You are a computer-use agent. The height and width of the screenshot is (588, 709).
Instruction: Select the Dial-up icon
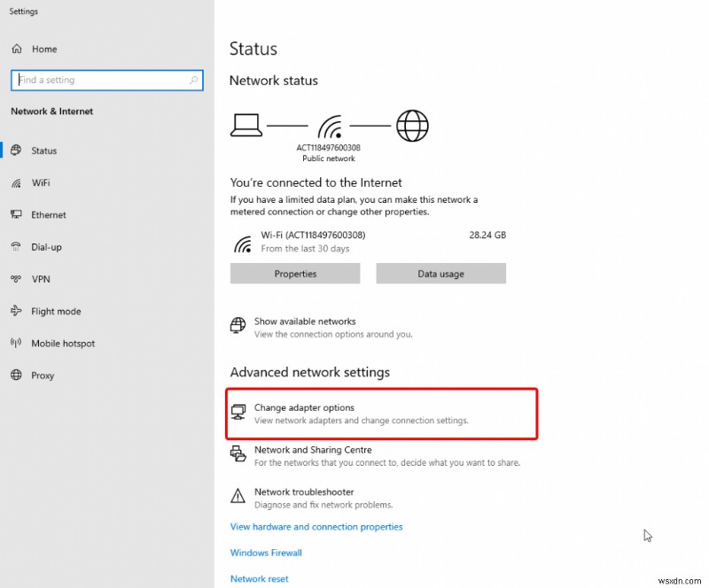pos(15,247)
